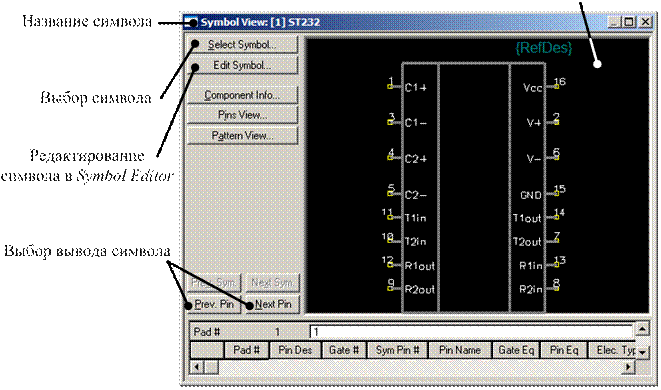Click the blank row header cell in table
Image resolution: width=661 pixels, height=390 pixels.
[207, 350]
